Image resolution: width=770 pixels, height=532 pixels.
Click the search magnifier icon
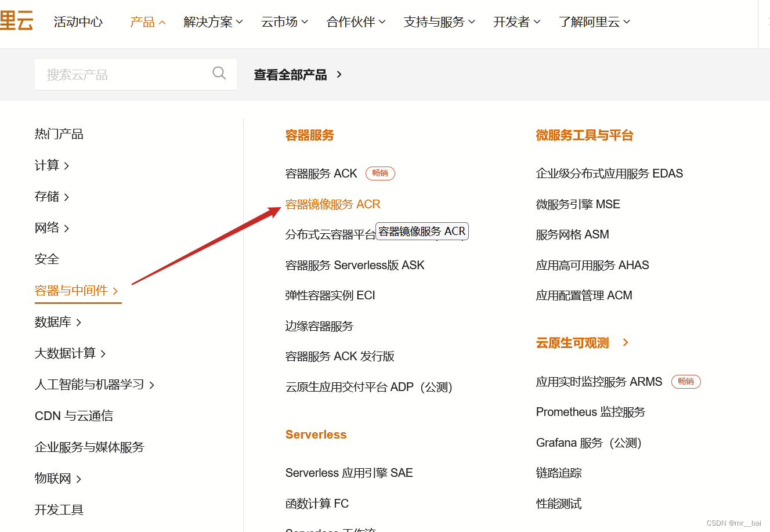[219, 73]
